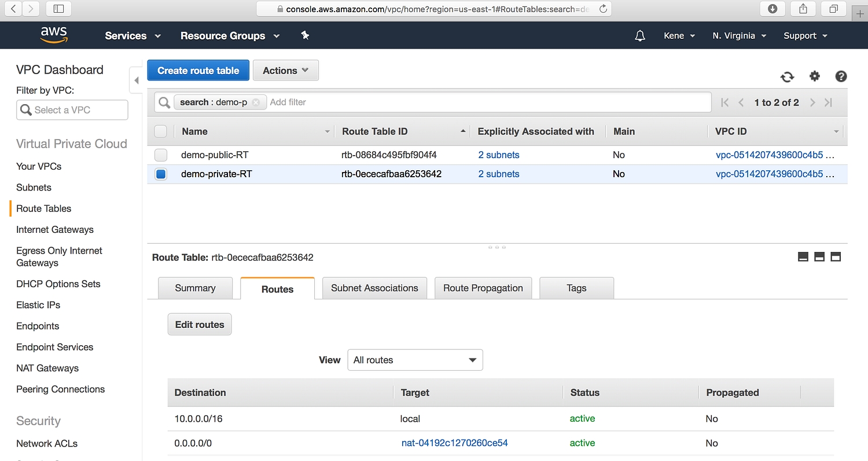The width and height of the screenshot is (868, 461).
Task: Click the Select a VPC filter field
Action: pyautogui.click(x=72, y=110)
